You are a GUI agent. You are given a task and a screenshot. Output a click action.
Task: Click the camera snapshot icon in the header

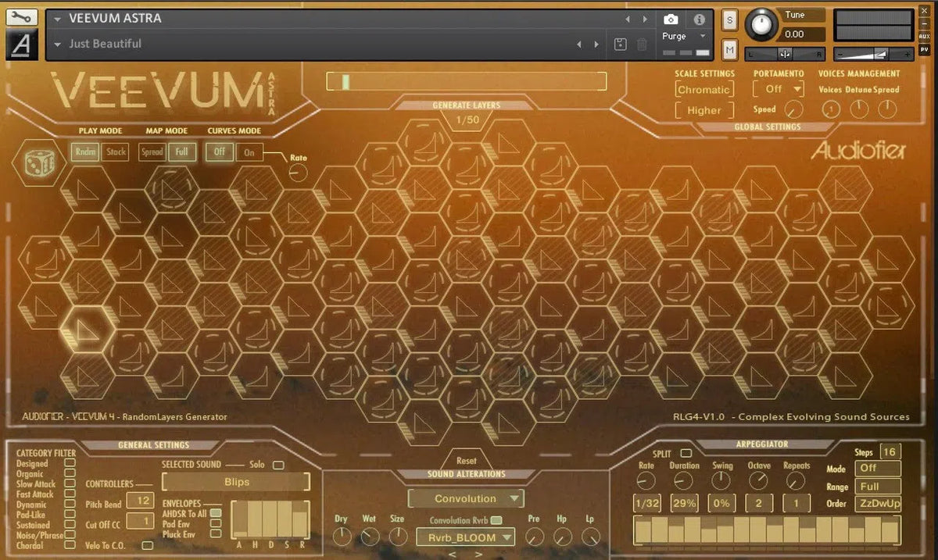pos(670,20)
